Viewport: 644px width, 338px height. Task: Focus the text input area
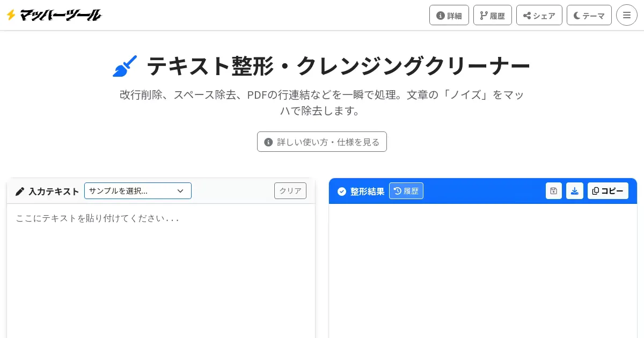click(161, 268)
